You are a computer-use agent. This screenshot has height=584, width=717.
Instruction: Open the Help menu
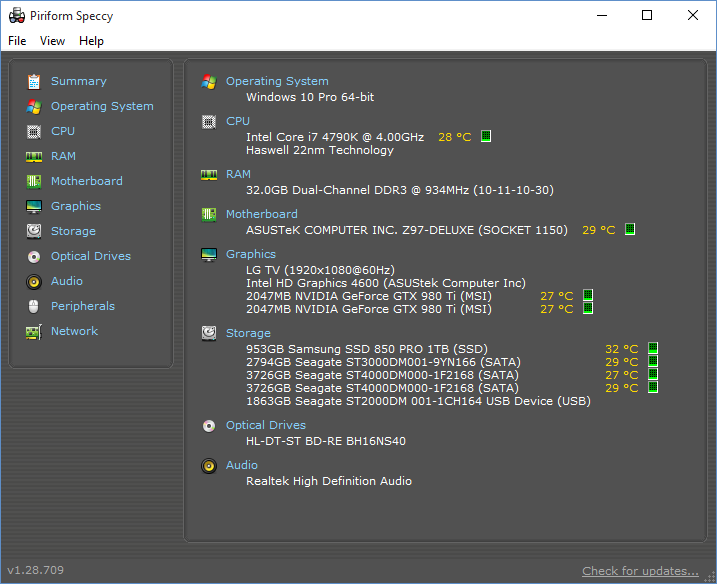91,41
